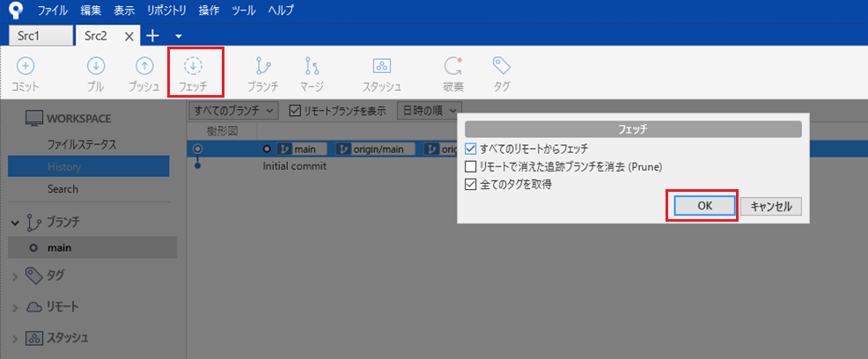Select the main branch in sidebar
868x359 pixels.
(x=92, y=248)
